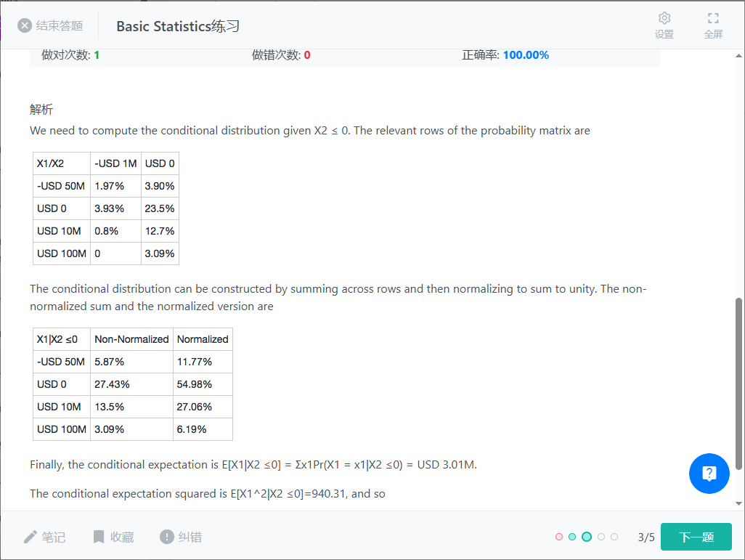This screenshot has height=560, width=745.
Task: Click the 笔记 pencil icon
Action: 30,537
